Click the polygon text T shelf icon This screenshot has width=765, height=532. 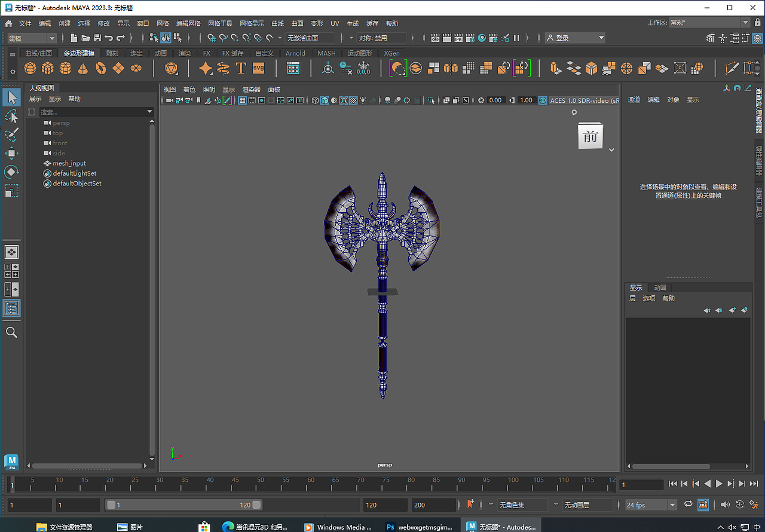(241, 68)
